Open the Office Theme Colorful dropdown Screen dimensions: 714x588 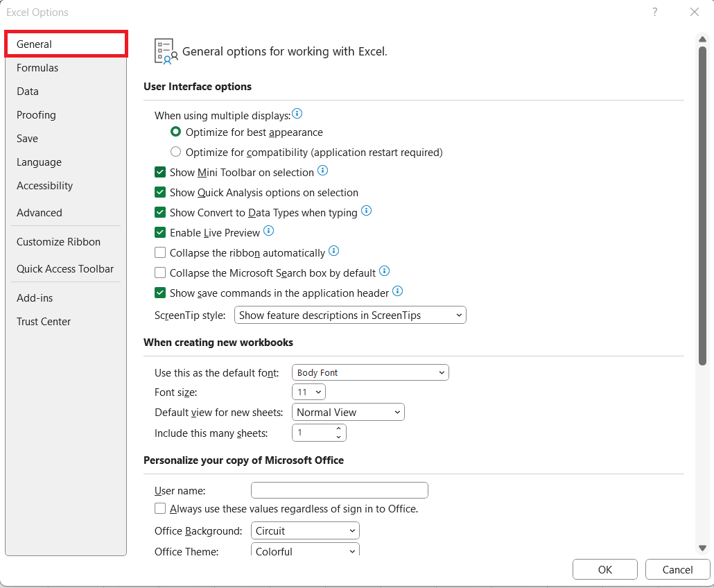point(305,550)
